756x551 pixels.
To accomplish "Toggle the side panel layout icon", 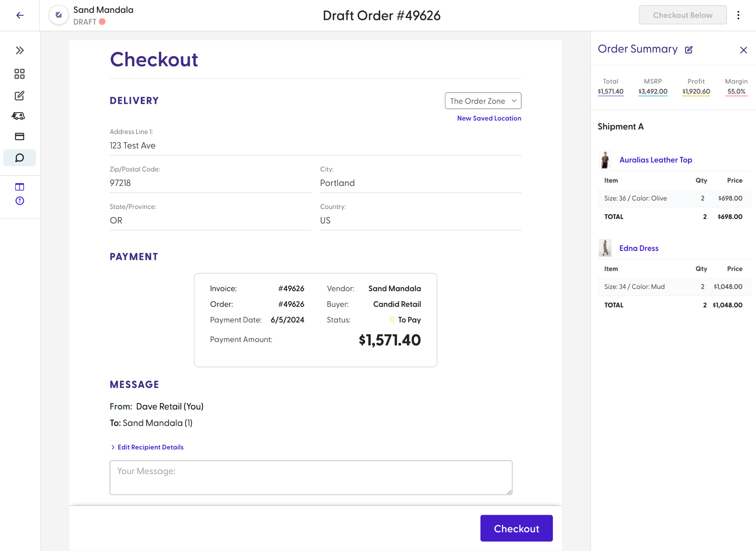I will click(x=20, y=187).
